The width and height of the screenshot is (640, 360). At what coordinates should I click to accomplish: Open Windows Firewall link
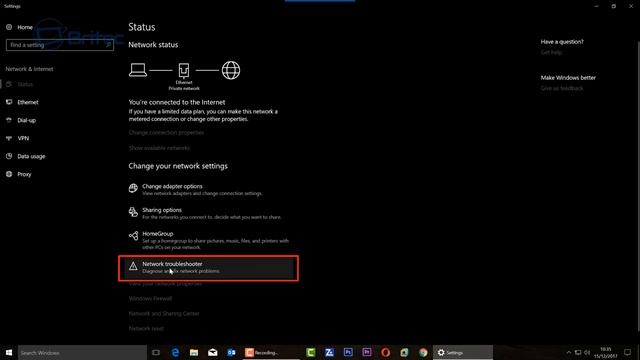click(x=150, y=298)
